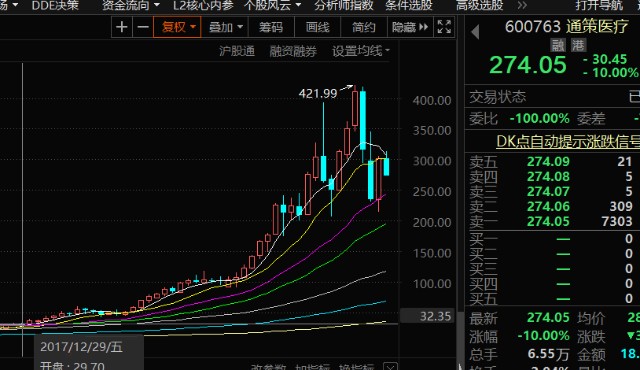
Task: Click the 32.35 price axis marker
Action: (428, 316)
